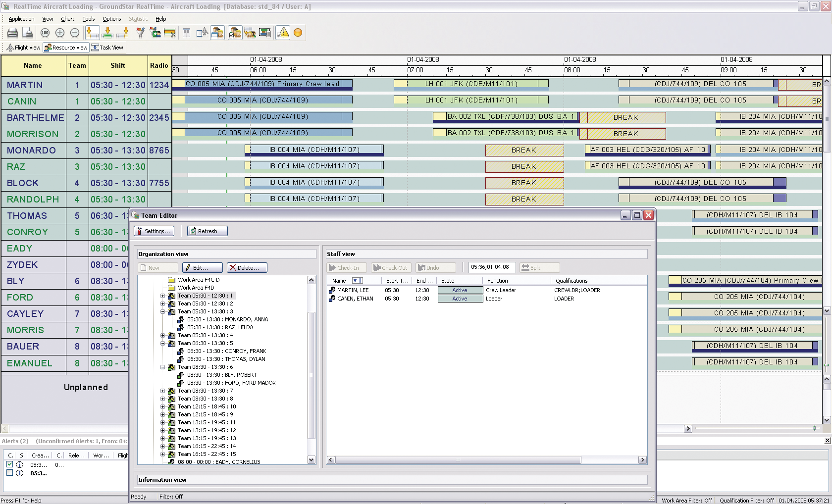
Task: Click the Delete... button in Organization view
Action: coord(247,268)
